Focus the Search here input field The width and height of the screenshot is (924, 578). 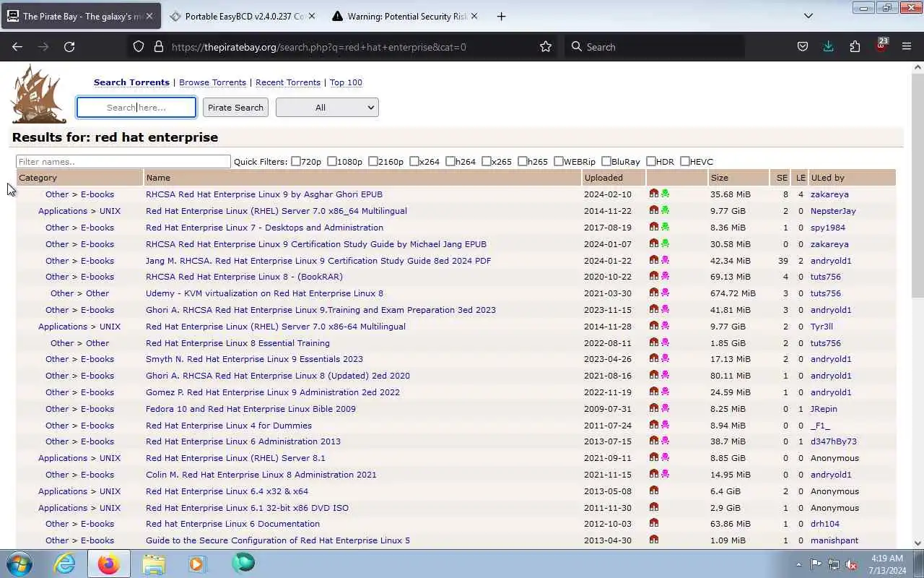(136, 107)
